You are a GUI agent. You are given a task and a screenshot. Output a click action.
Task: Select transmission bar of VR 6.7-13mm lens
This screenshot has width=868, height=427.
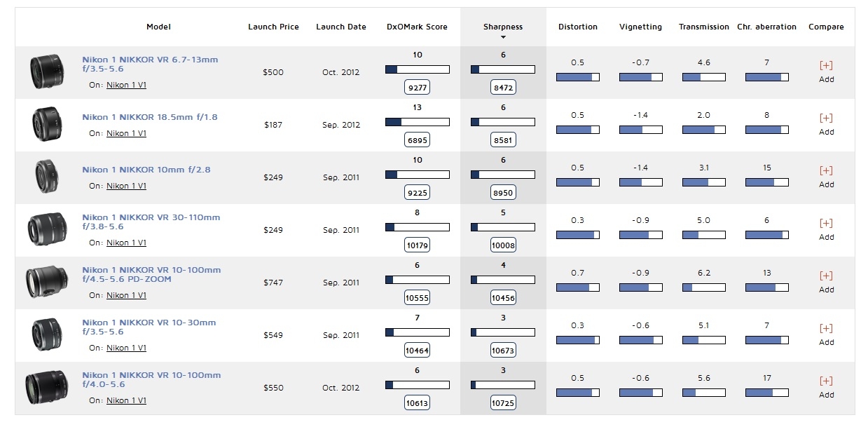click(704, 77)
